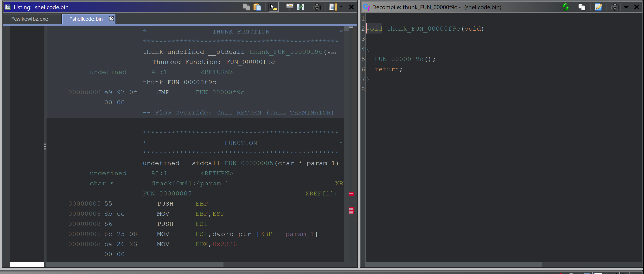This screenshot has height=274, width=644.
Task: Click the Paste icon in Listing toolbar
Action: click(257, 7)
